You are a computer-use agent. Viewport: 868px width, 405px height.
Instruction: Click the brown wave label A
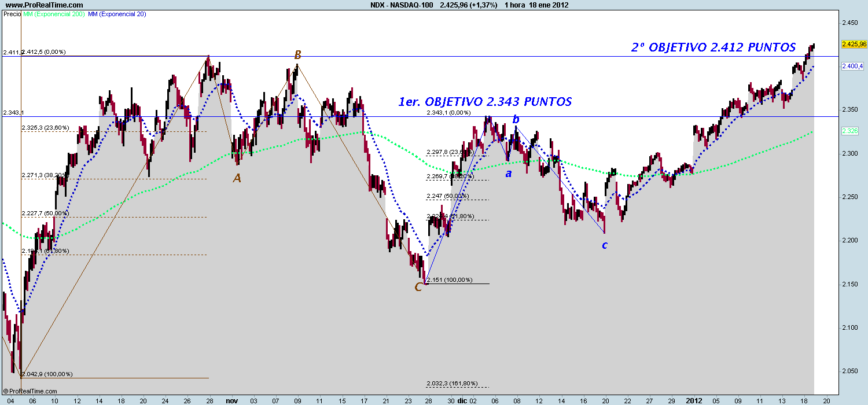click(237, 178)
